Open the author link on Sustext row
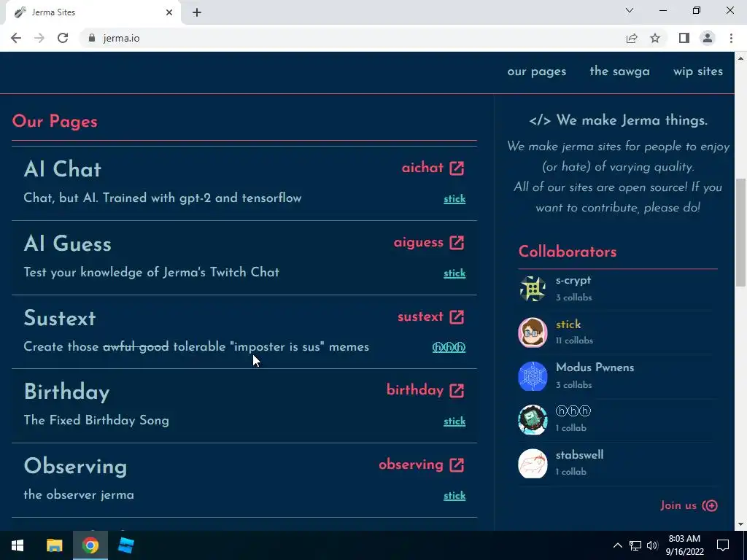Image resolution: width=747 pixels, height=560 pixels. click(x=449, y=347)
